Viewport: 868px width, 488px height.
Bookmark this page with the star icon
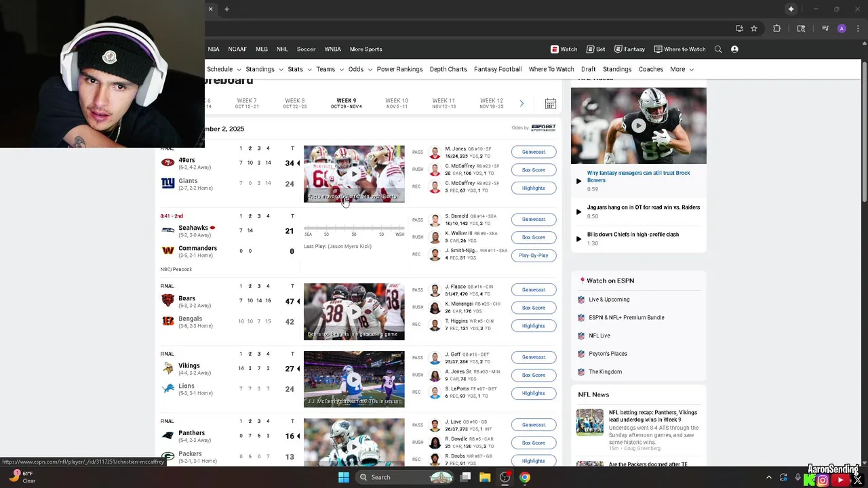tap(754, 28)
